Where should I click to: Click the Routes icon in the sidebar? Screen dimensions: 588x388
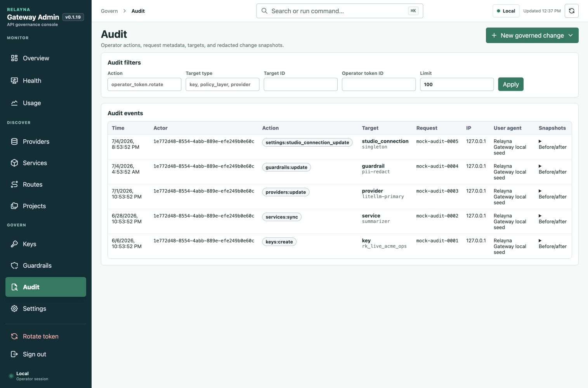click(x=14, y=184)
